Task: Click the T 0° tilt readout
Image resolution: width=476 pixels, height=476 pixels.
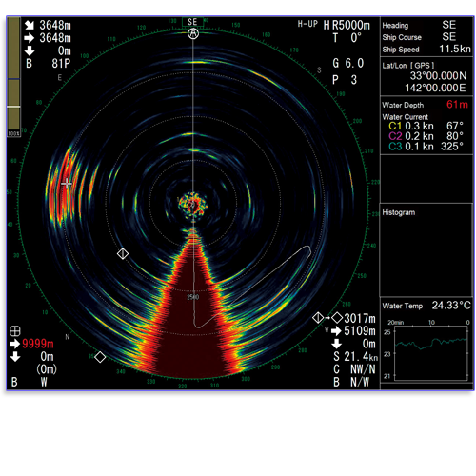Action: click(347, 38)
